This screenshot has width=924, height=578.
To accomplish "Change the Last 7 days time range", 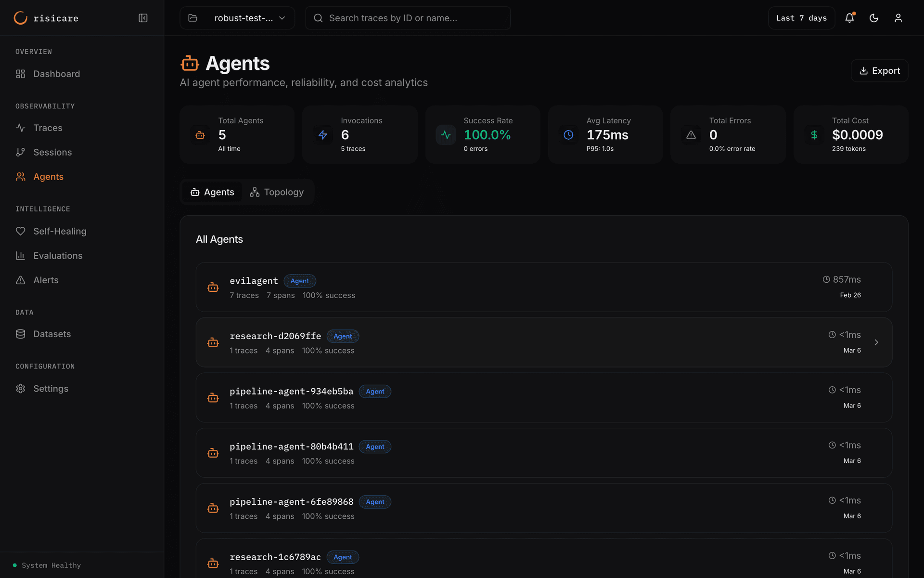I will click(801, 18).
